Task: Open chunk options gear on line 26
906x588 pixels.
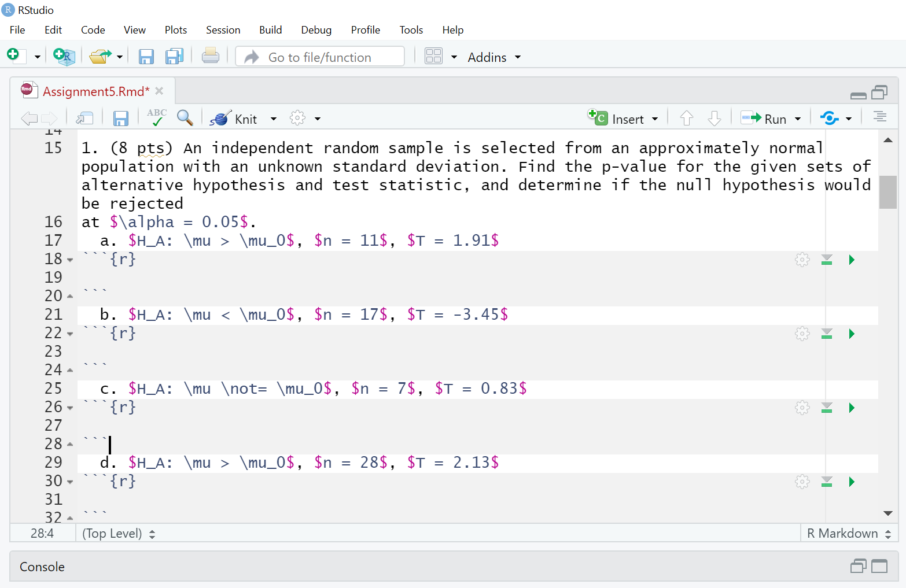Action: [x=802, y=408]
